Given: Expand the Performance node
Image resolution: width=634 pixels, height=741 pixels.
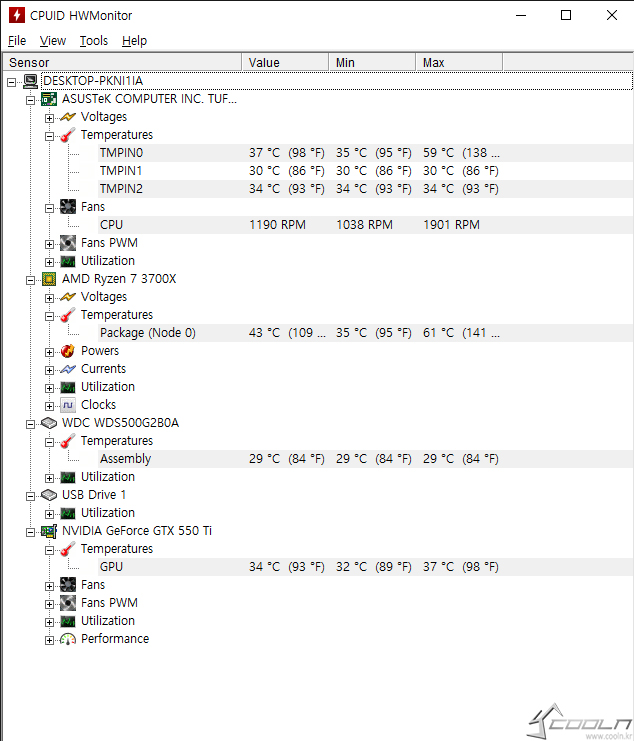Looking at the screenshot, I should coord(49,640).
